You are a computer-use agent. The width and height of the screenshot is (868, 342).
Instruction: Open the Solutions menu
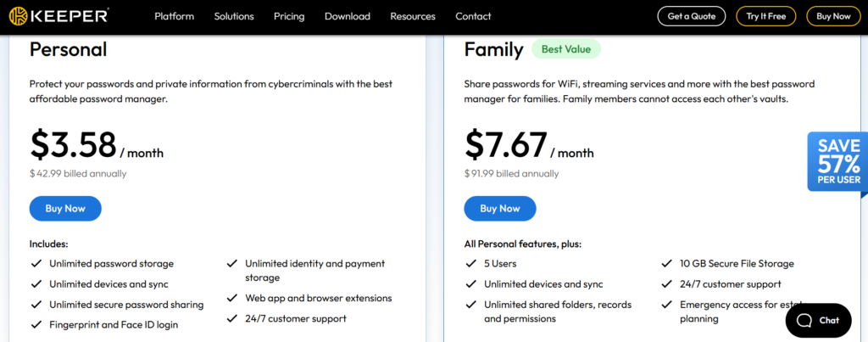pos(234,16)
